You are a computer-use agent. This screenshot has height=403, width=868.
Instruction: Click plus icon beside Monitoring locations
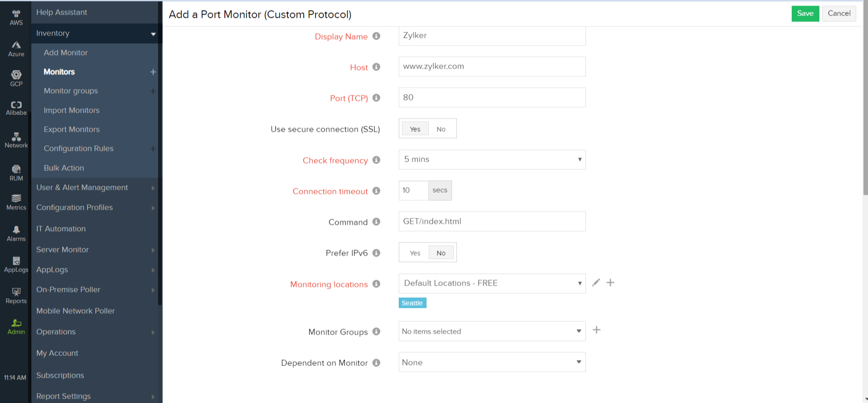click(x=610, y=283)
